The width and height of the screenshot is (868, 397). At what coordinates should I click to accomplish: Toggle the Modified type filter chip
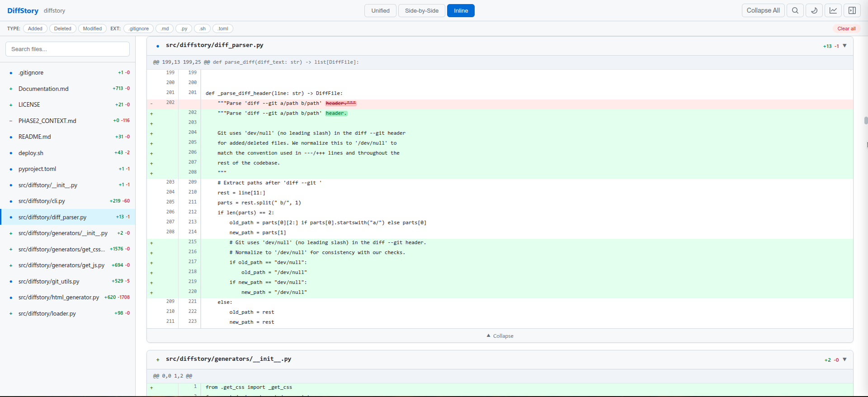tap(92, 28)
